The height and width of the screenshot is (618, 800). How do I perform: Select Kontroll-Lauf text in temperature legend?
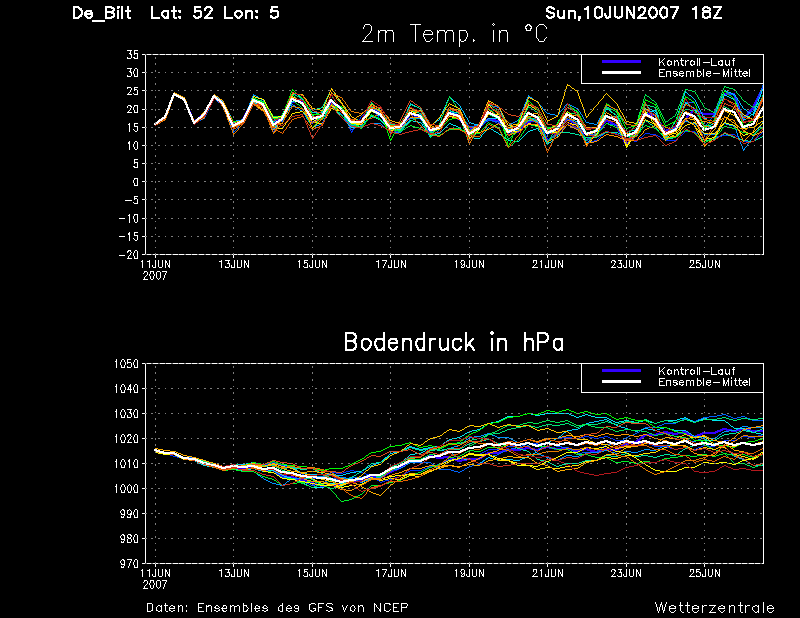pyautogui.click(x=696, y=63)
